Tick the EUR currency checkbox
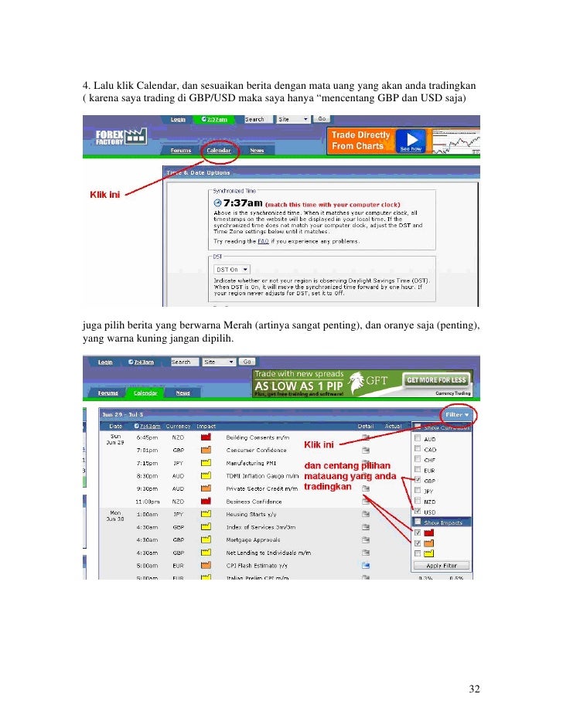The height and width of the screenshot is (728, 563). click(418, 470)
